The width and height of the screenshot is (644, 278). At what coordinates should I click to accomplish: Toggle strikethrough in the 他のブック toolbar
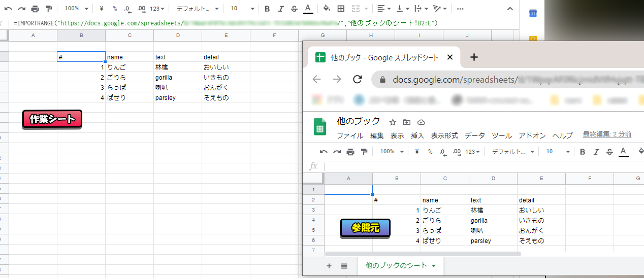610,151
